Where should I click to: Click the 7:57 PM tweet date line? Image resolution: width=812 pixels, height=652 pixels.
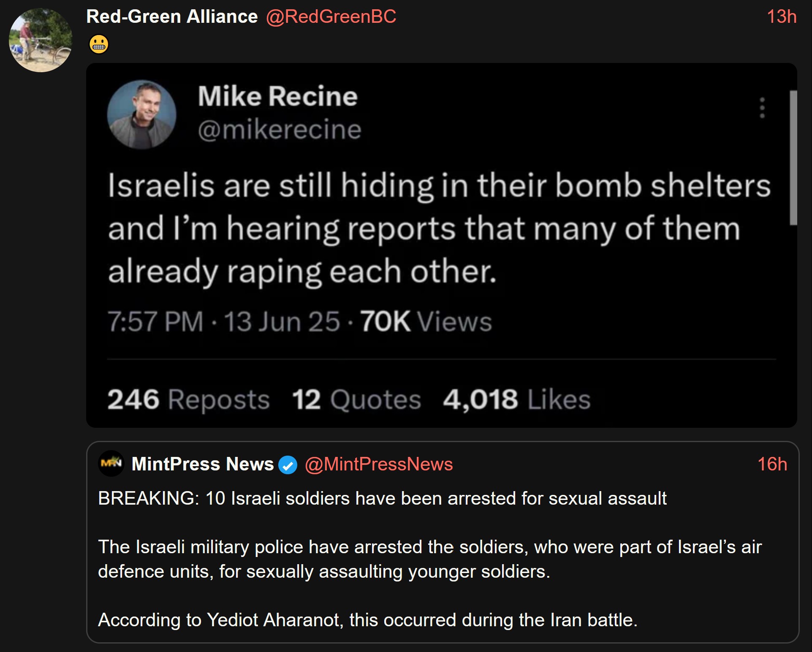299,321
